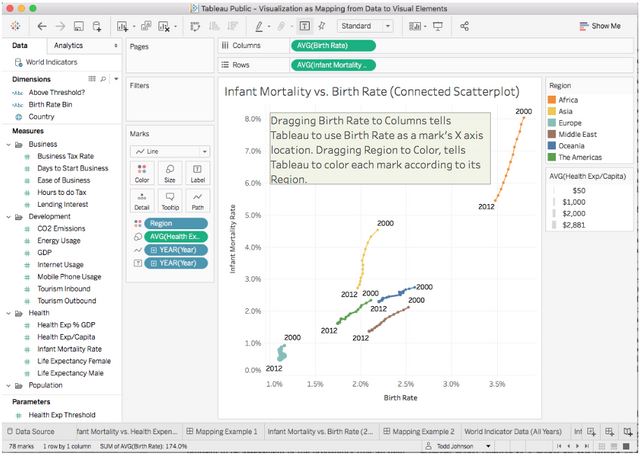This screenshot has height=455, width=640.
Task: Sort descending toolbar icon
Action: tap(232, 27)
